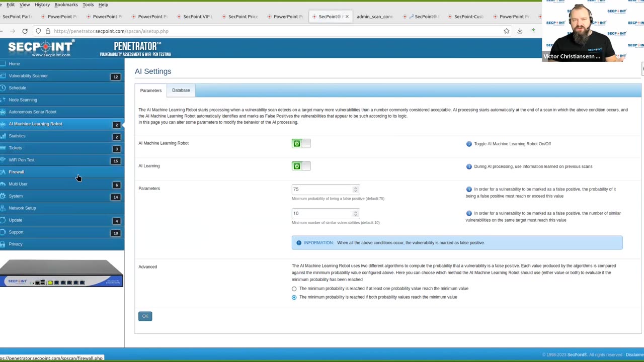This screenshot has width=644, height=362.
Task: Open Schedule in the sidebar
Action: 62,88
